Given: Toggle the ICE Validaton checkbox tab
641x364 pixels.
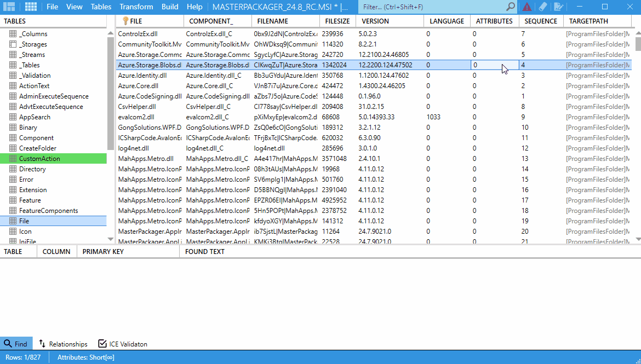Looking at the screenshot, I should tap(123, 344).
